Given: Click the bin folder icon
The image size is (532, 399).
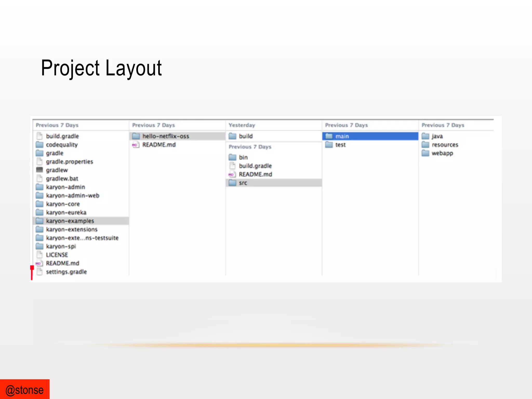Looking at the screenshot, I should tap(232, 157).
